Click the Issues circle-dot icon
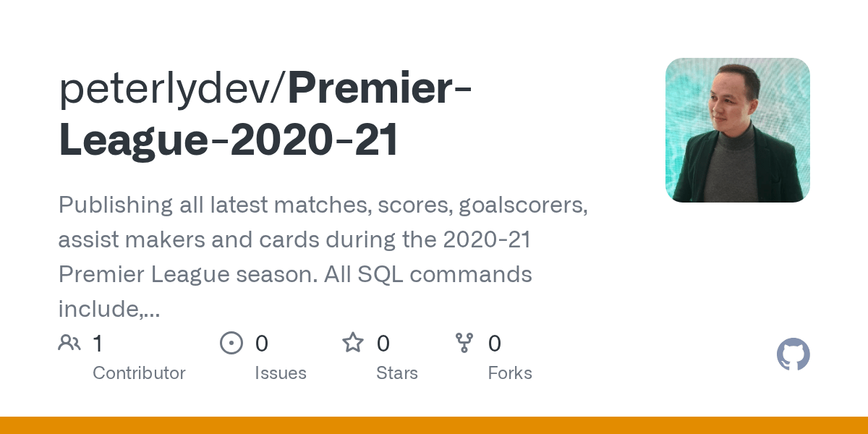Image resolution: width=868 pixels, height=434 pixels. 231,343
